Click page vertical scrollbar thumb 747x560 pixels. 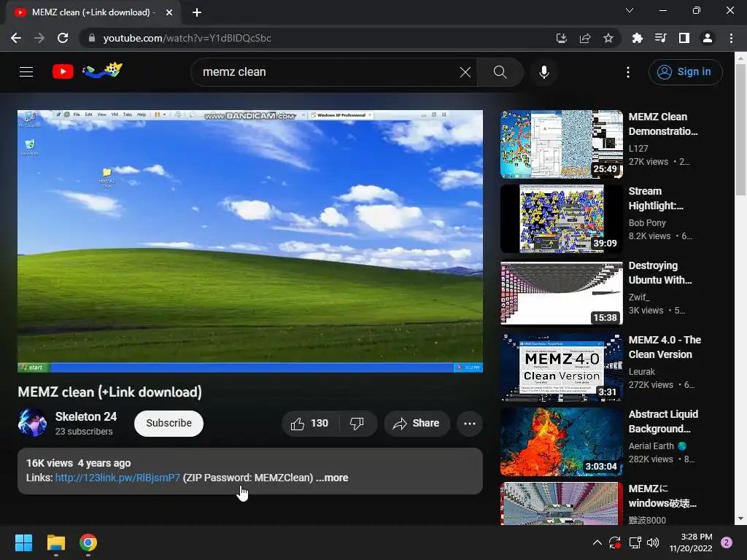tap(740, 130)
